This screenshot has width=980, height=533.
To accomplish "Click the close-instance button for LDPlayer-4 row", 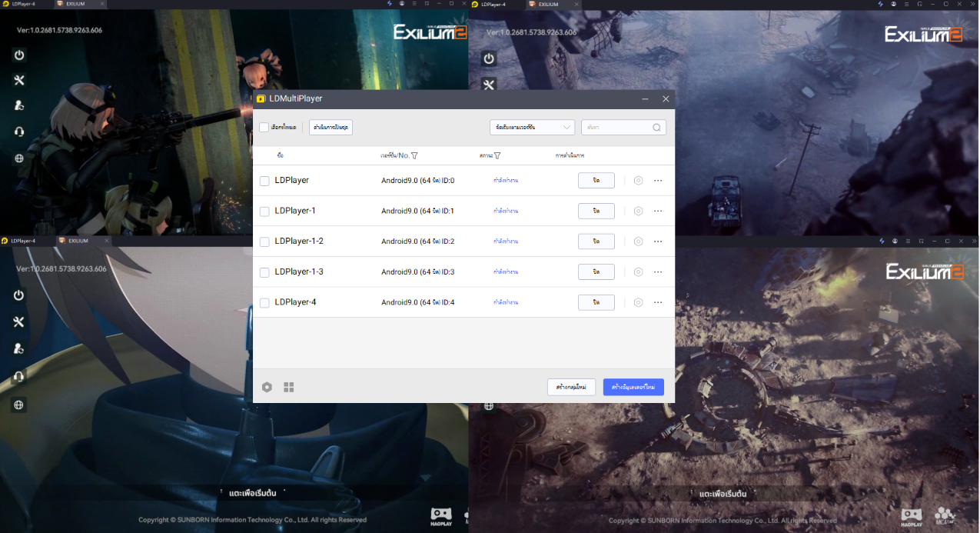I will click(596, 302).
